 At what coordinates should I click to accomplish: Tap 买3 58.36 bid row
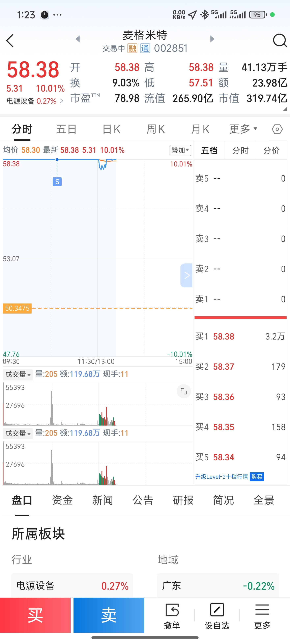[240, 397]
